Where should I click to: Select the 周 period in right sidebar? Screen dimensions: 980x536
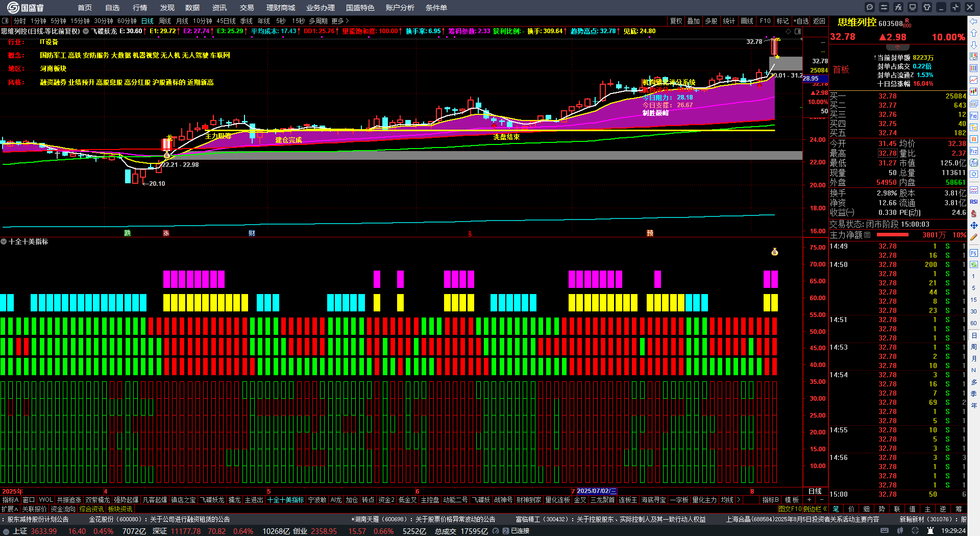click(974, 347)
